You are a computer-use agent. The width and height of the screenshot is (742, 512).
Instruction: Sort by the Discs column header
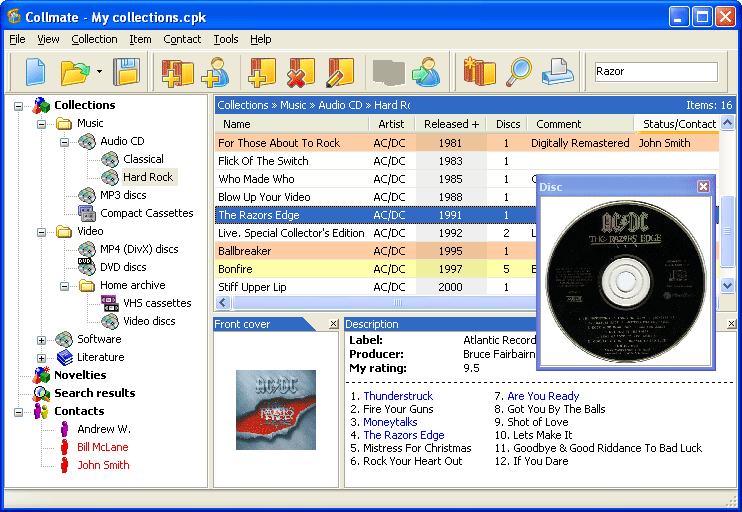508,124
